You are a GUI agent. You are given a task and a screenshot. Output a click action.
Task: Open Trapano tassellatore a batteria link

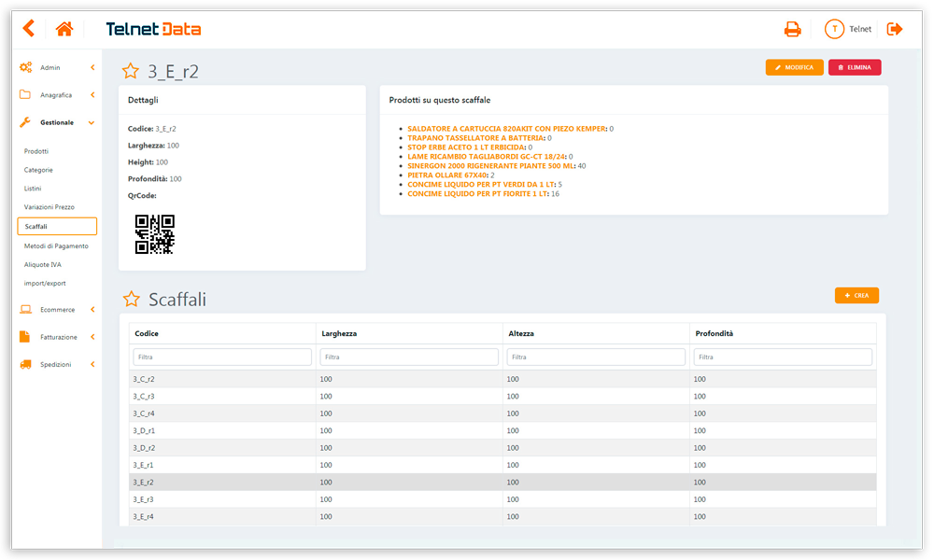coord(475,137)
